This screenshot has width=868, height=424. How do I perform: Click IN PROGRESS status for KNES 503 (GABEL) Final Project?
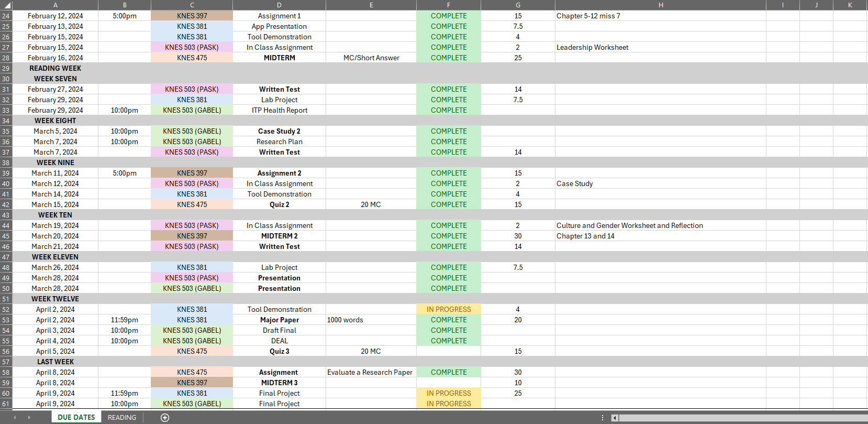click(x=449, y=404)
